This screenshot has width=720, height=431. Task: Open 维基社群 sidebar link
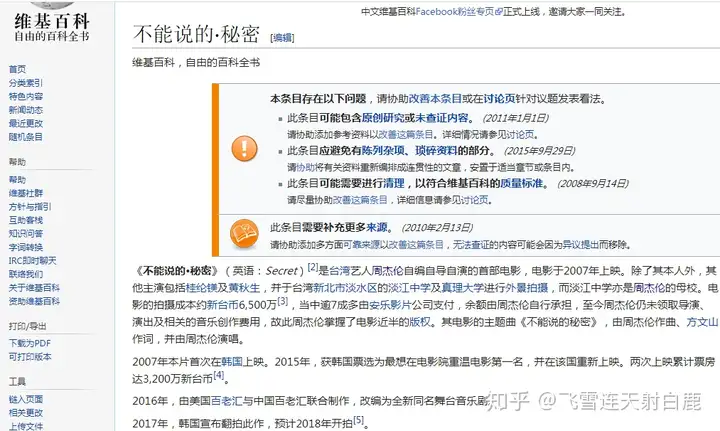coord(26,193)
